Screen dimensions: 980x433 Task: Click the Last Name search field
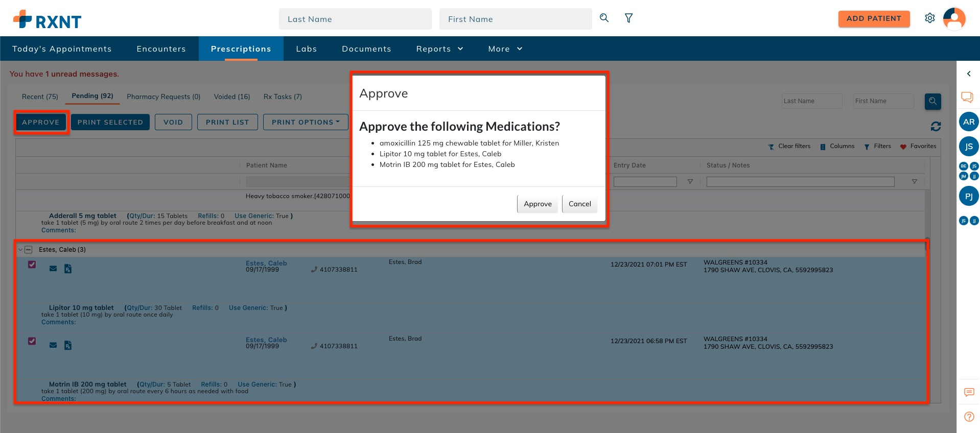(355, 19)
